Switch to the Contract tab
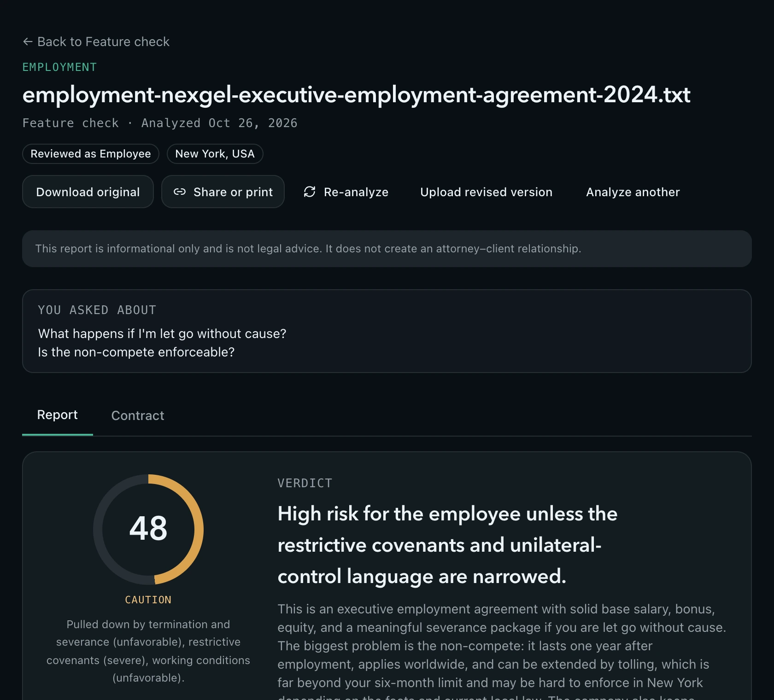774x700 pixels. (x=138, y=415)
